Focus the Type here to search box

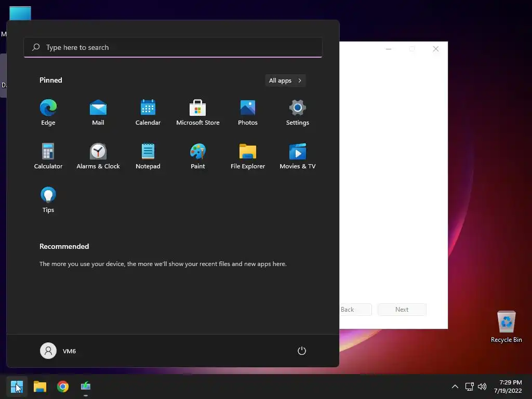click(173, 47)
